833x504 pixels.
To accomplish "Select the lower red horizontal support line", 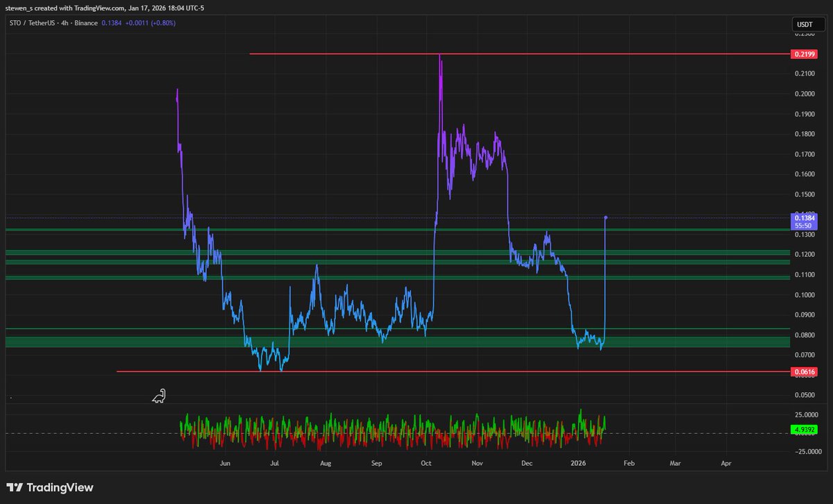I will pos(416,371).
